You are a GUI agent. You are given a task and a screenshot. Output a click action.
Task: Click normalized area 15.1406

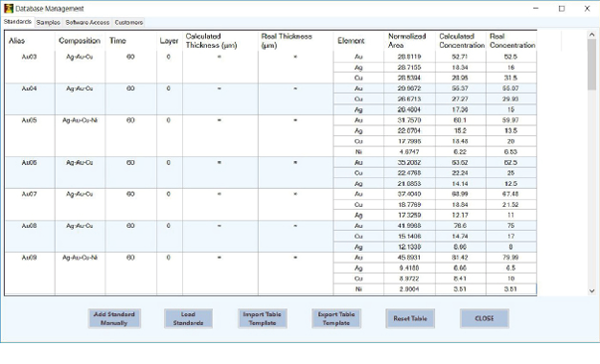pos(409,237)
